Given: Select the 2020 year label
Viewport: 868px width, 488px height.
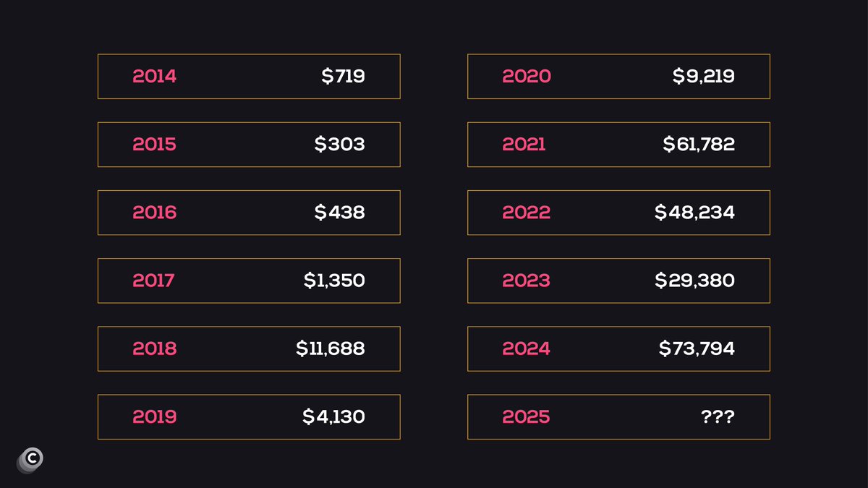Looking at the screenshot, I should pyautogui.click(x=527, y=77).
